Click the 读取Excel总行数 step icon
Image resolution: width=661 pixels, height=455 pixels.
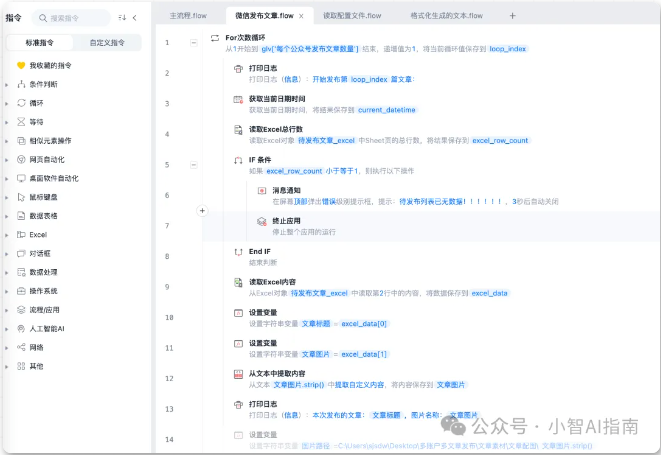tap(238, 130)
